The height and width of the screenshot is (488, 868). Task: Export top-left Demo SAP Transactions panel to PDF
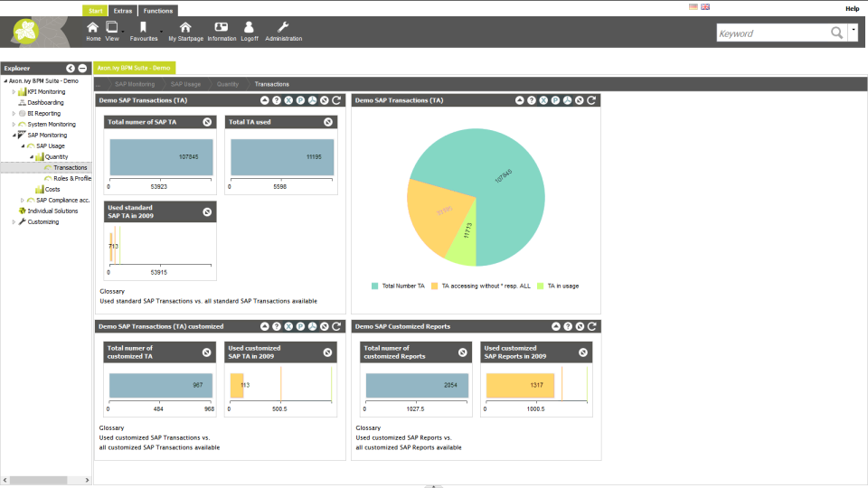(x=312, y=100)
